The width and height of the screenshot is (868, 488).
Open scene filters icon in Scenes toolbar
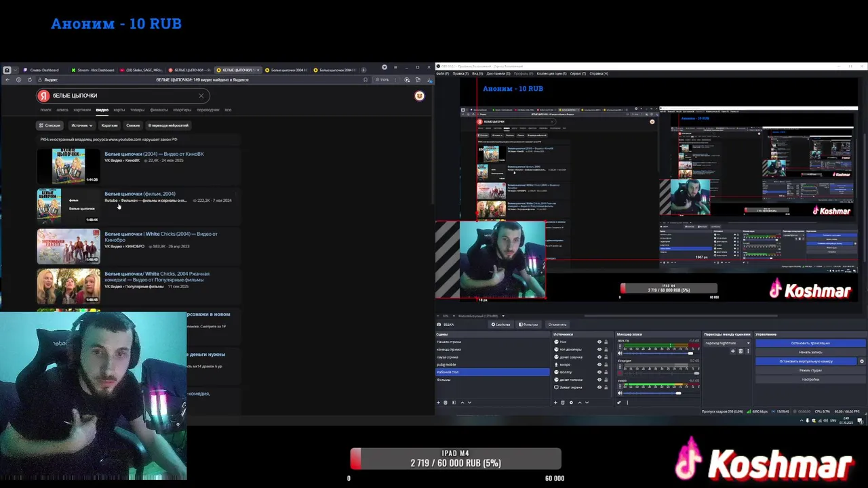454,402
